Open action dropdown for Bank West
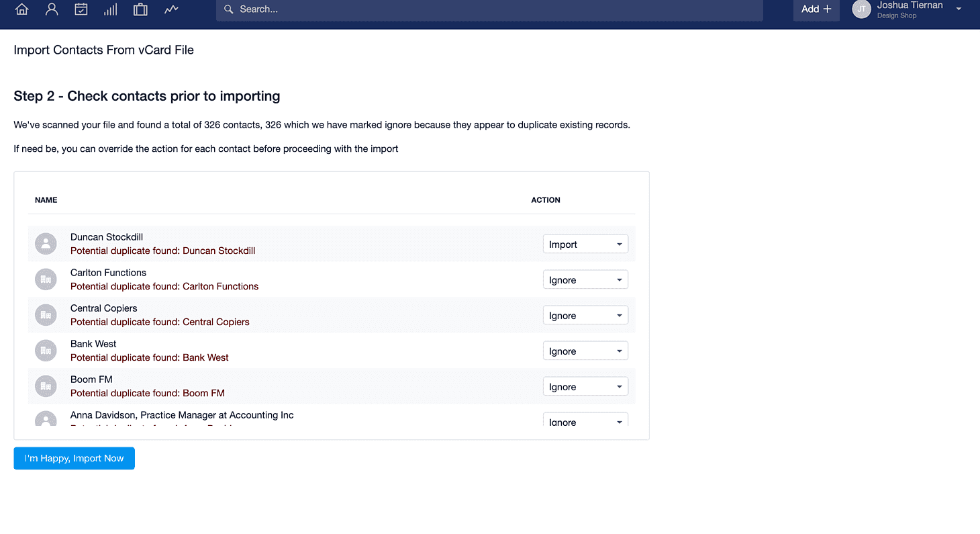Viewport: 980px width, 534px height. (585, 351)
